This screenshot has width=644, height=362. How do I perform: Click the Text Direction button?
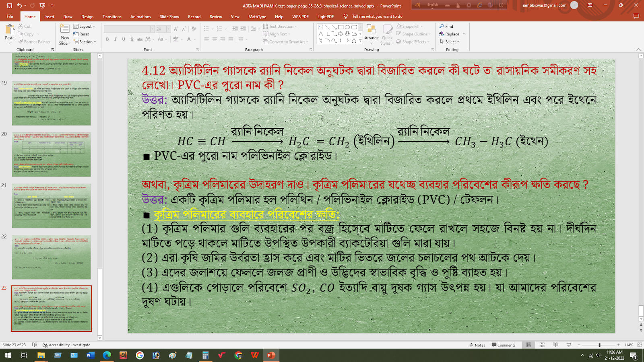click(280, 27)
